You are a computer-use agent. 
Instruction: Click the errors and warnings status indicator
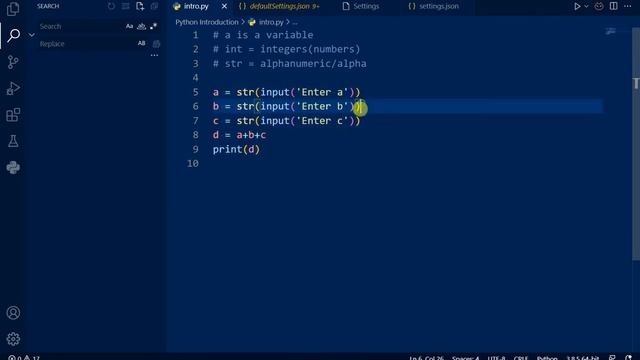[24, 358]
